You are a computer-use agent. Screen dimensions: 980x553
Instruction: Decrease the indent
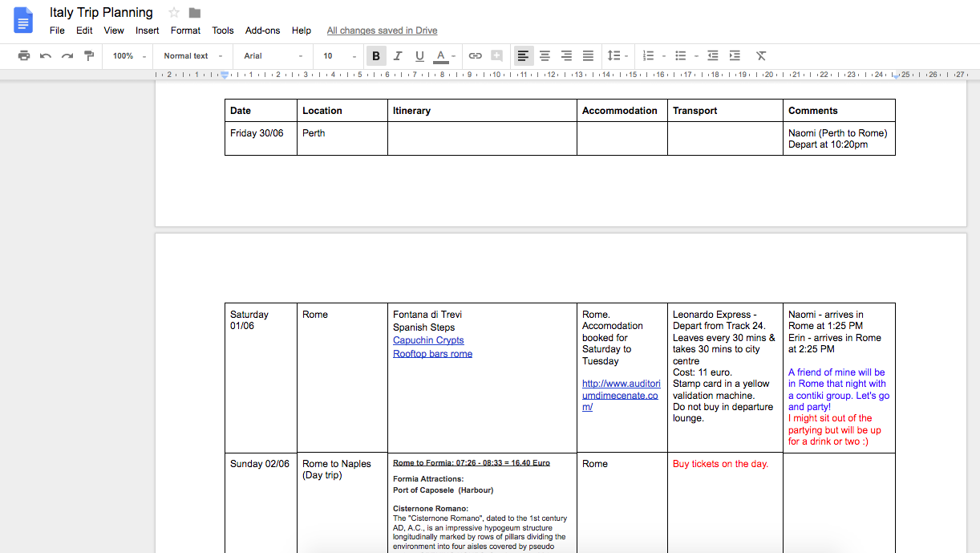tap(713, 56)
